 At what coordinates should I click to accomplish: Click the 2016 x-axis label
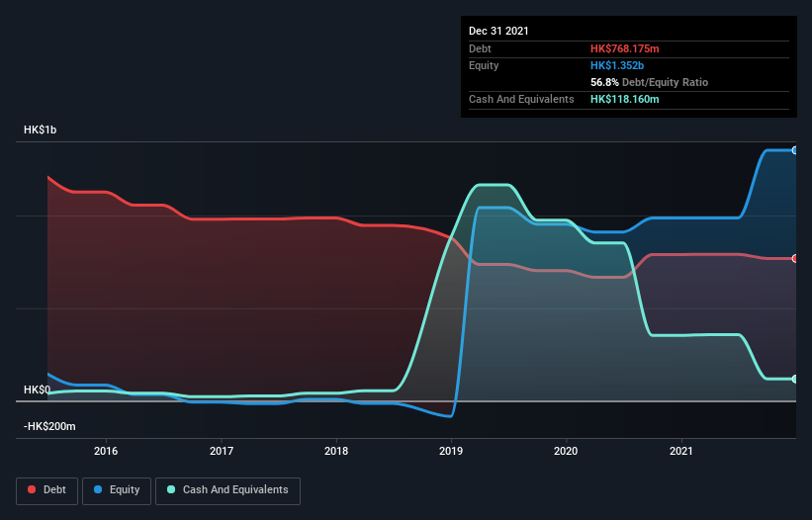coord(106,451)
